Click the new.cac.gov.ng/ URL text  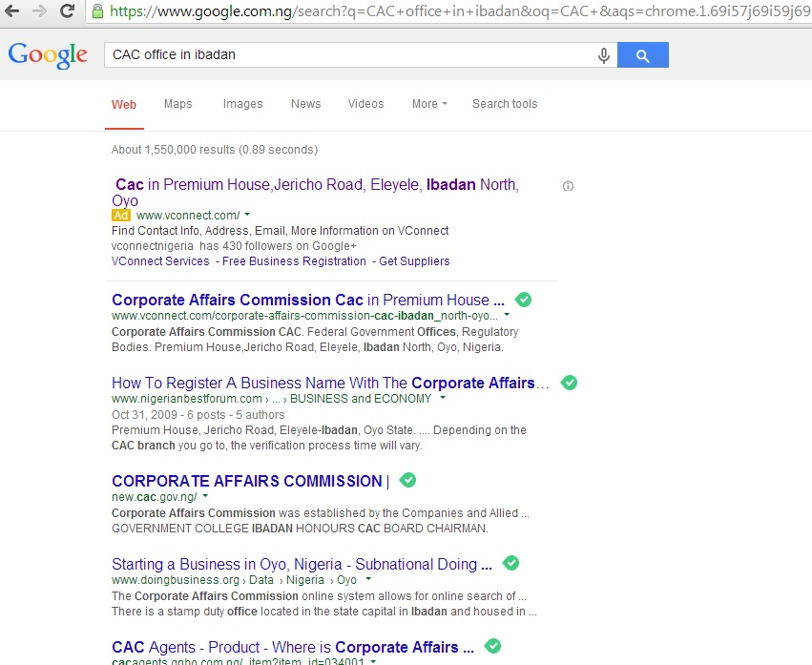point(155,497)
